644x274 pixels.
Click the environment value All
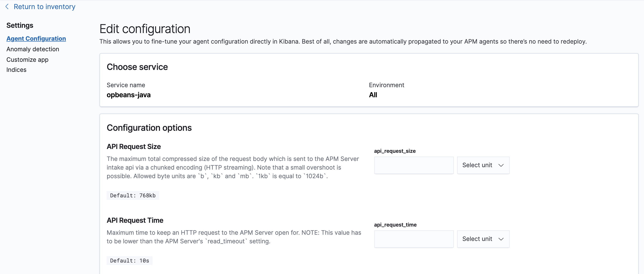pyautogui.click(x=373, y=95)
